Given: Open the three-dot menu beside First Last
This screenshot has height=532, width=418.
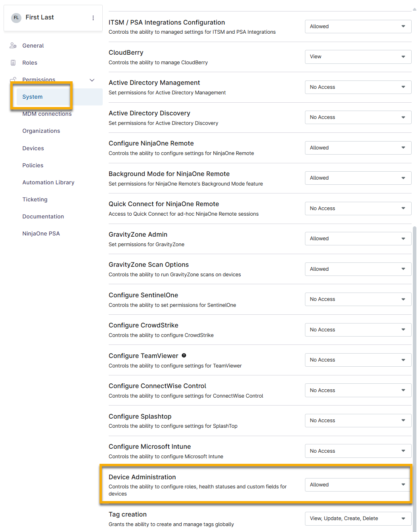Looking at the screenshot, I should pyautogui.click(x=93, y=18).
